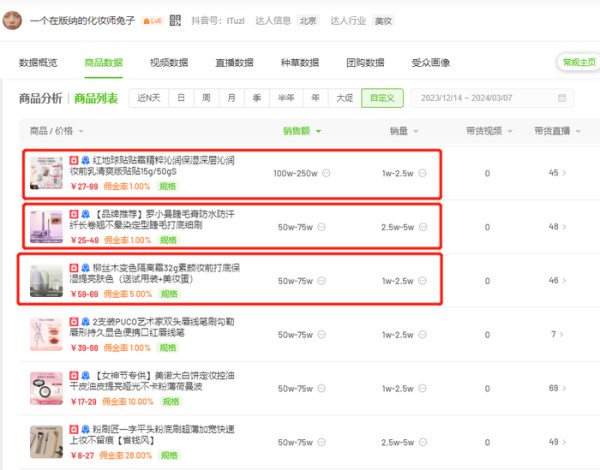Image resolution: width=600 pixels, height=470 pixels.
Task: Sort by 销量 column
Action: point(404,131)
